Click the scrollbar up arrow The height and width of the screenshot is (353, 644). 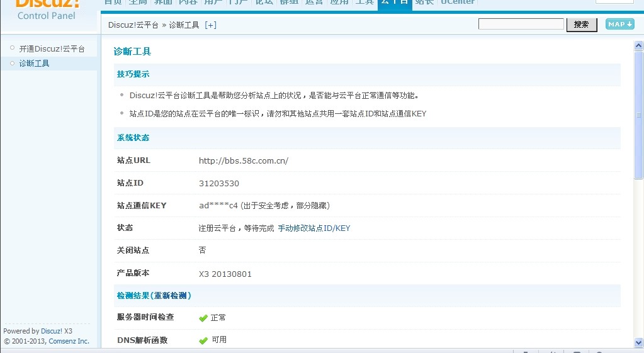[639, 45]
